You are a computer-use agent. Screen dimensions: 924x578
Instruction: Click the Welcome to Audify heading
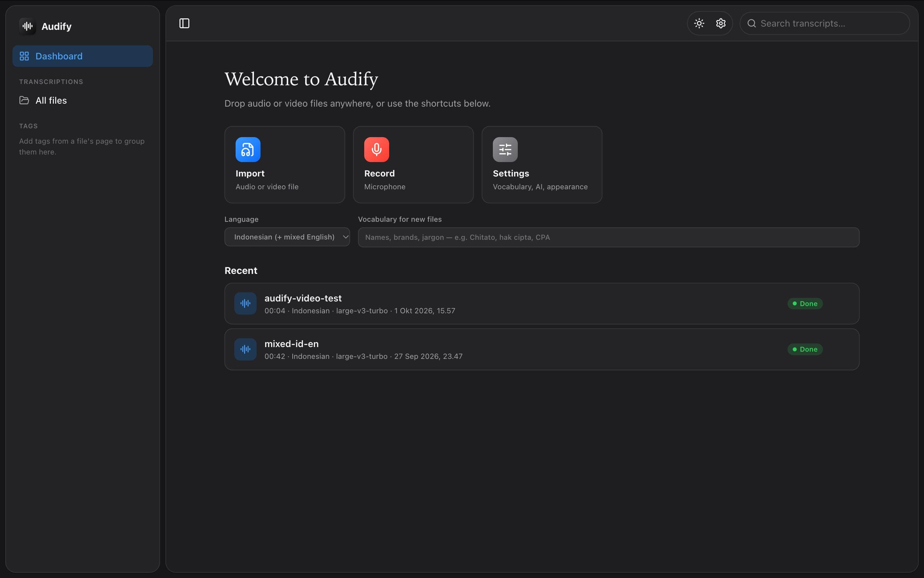coord(301,79)
